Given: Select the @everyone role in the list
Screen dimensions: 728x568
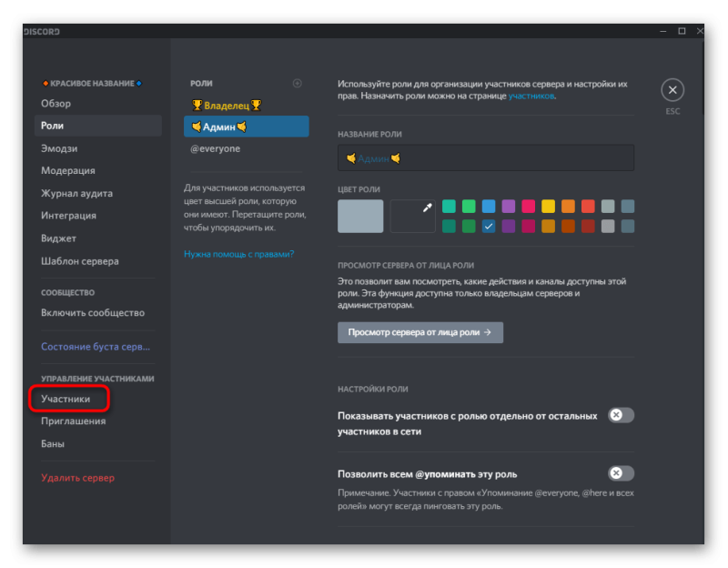Looking at the screenshot, I should coord(246,148).
